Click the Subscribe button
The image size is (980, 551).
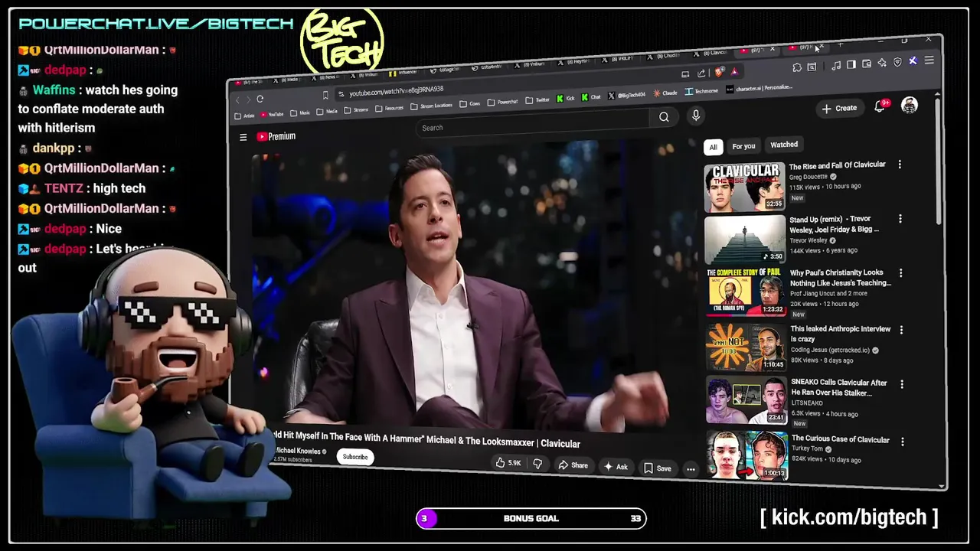tap(354, 457)
